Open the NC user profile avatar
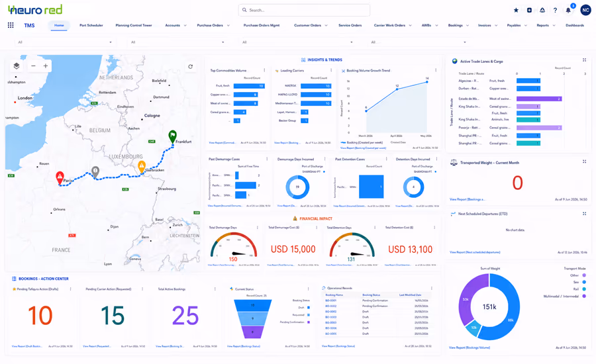The image size is (596, 364). (586, 11)
